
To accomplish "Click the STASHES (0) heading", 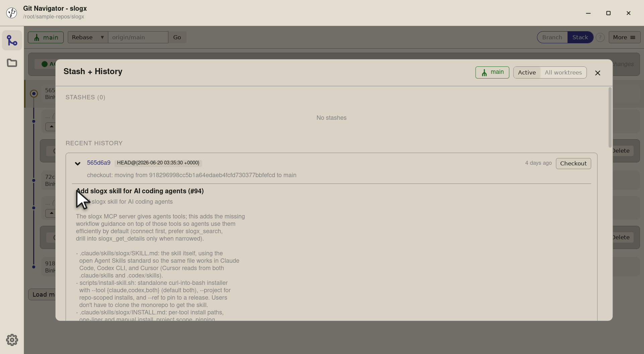I will click(85, 97).
